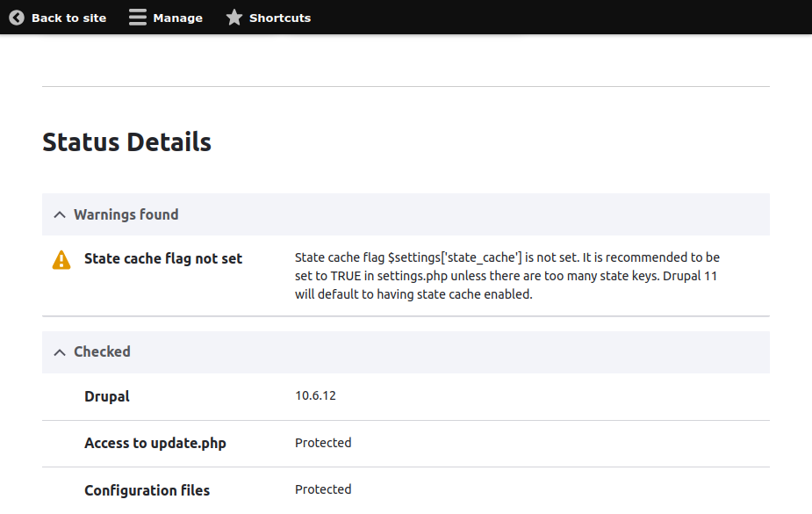Click the Checked section header text
Image resolution: width=812 pixels, height=514 pixels.
[x=102, y=351]
